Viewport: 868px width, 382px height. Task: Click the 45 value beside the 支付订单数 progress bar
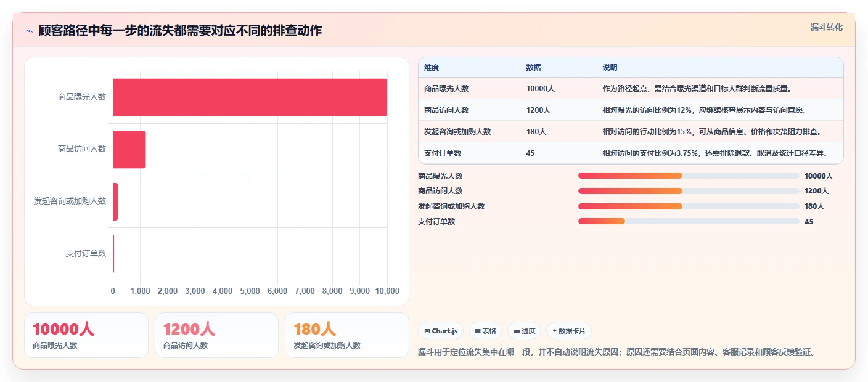point(809,221)
